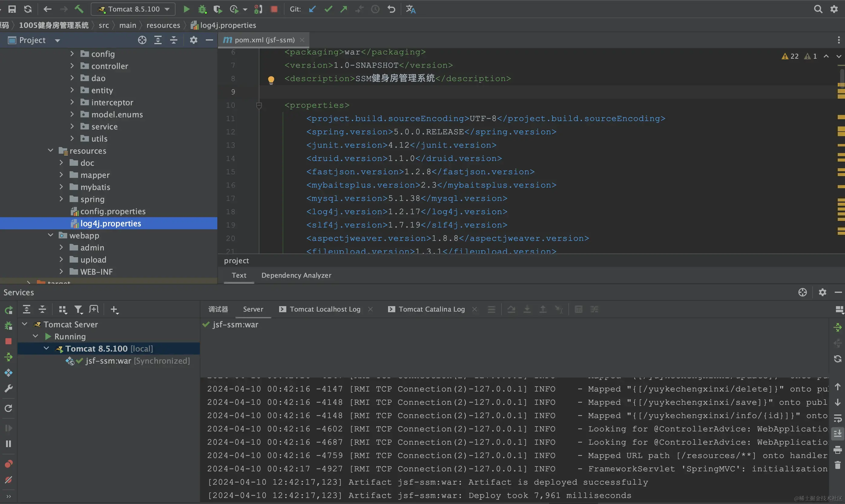Switch to the Server tab in Services
The width and height of the screenshot is (845, 504).
tap(253, 309)
